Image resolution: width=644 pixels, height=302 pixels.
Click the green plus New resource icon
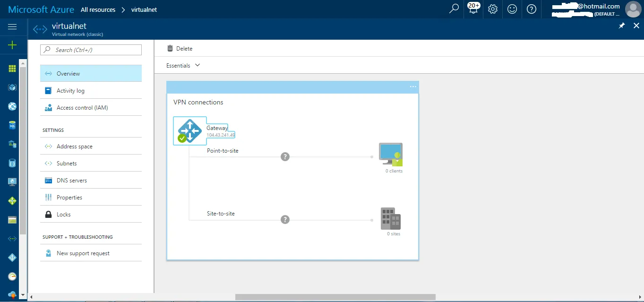click(x=12, y=45)
